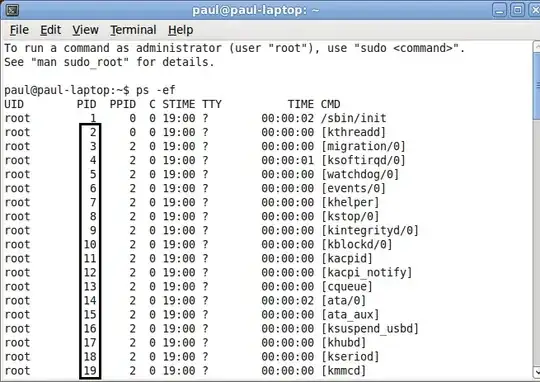Click the terminal window icon in title bar
The height and width of the screenshot is (382, 540).
coord(12,10)
